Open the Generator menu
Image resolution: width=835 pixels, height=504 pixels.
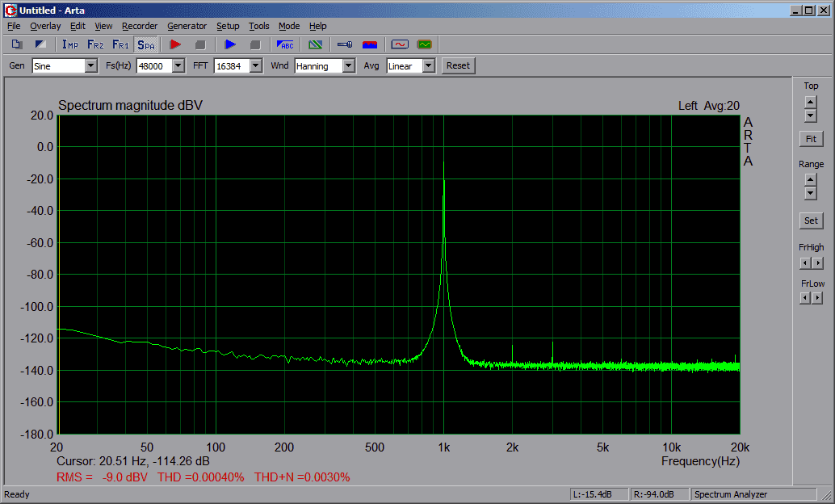click(x=187, y=26)
